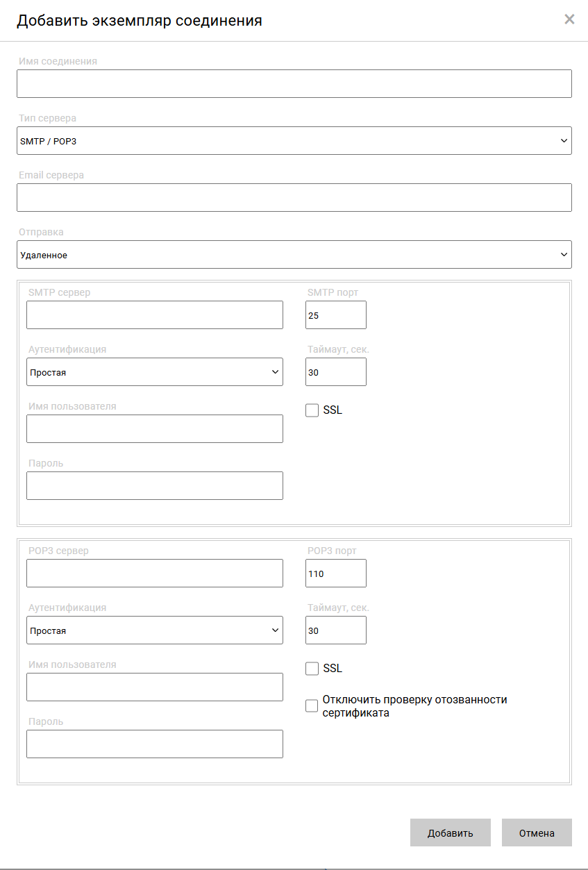Click the 'Email сервера' input field
588x870 pixels.
[x=294, y=197]
